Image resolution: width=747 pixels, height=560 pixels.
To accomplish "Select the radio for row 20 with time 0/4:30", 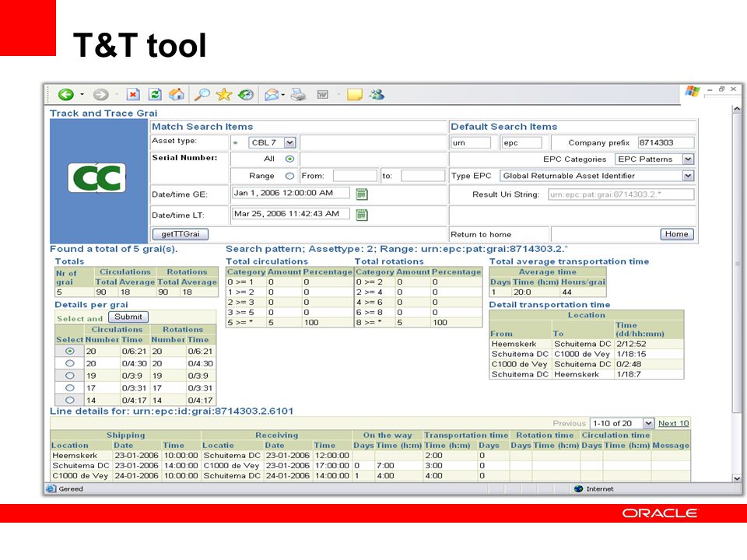I will [69, 363].
